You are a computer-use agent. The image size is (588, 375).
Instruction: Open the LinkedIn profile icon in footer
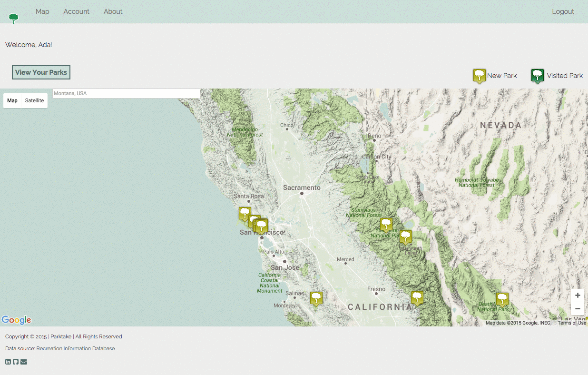(8, 362)
